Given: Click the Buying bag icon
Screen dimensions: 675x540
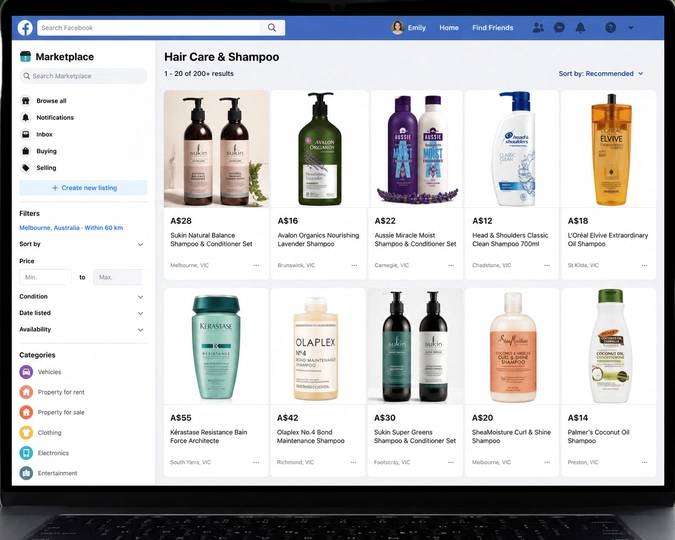Looking at the screenshot, I should click(26, 151).
